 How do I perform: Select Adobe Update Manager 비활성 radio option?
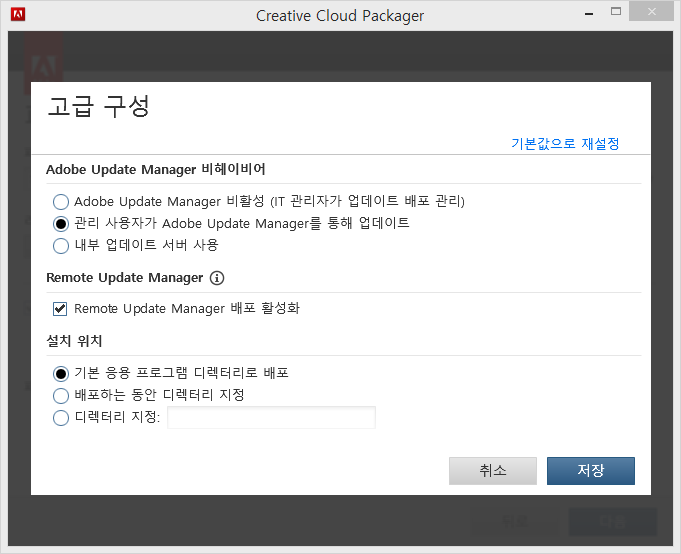click(x=61, y=202)
